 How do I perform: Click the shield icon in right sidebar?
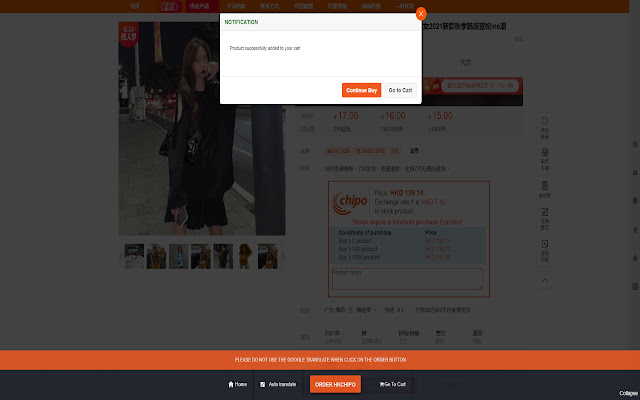pyautogui.click(x=544, y=121)
